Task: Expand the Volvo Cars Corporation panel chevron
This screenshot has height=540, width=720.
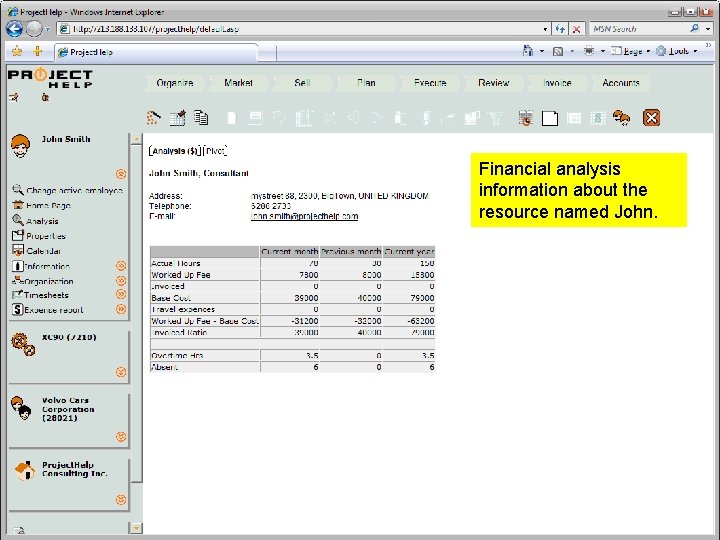Action: coord(121,437)
